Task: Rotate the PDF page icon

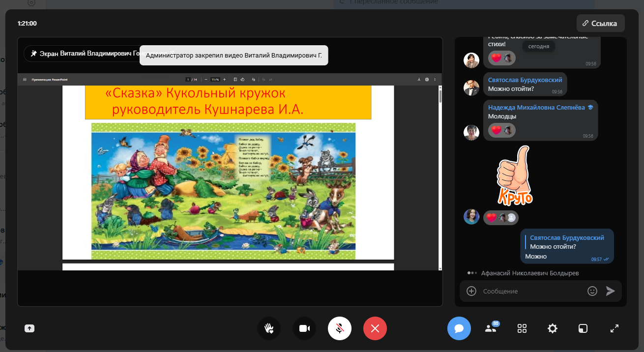Action: click(x=242, y=79)
